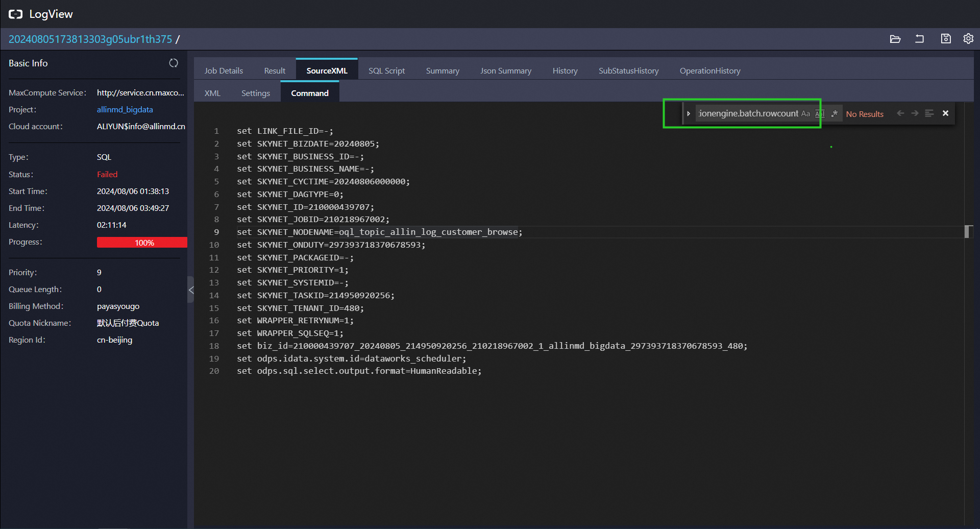Click the LogView logo icon
The height and width of the screenshot is (529, 980).
[15, 14]
